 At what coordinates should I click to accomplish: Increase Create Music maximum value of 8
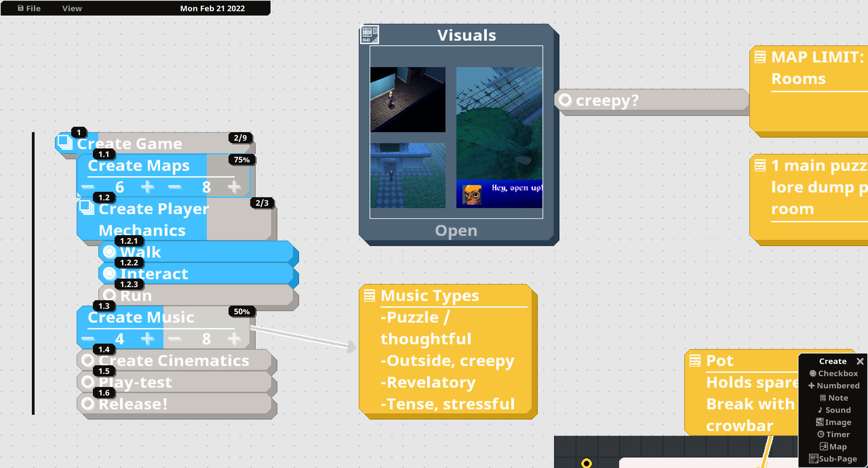234,339
